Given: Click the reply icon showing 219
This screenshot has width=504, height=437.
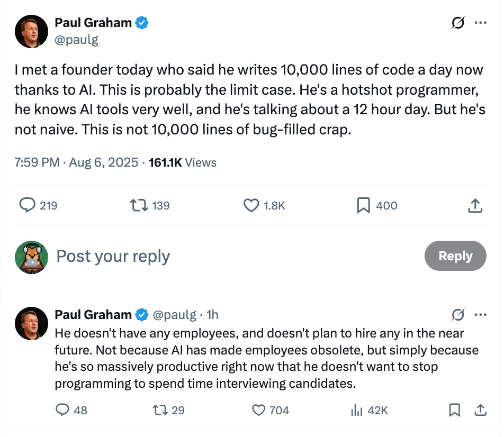Looking at the screenshot, I should pos(28,205).
